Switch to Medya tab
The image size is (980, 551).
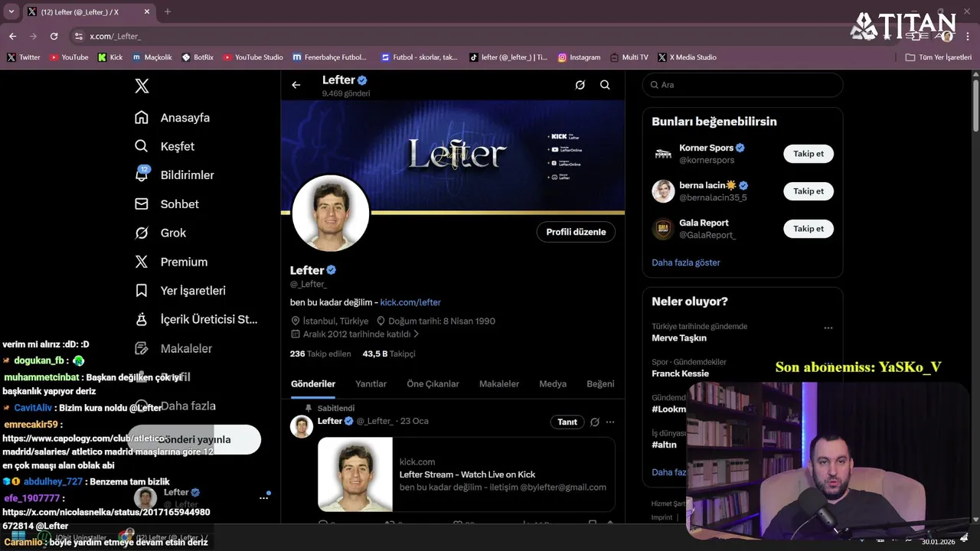[553, 384]
